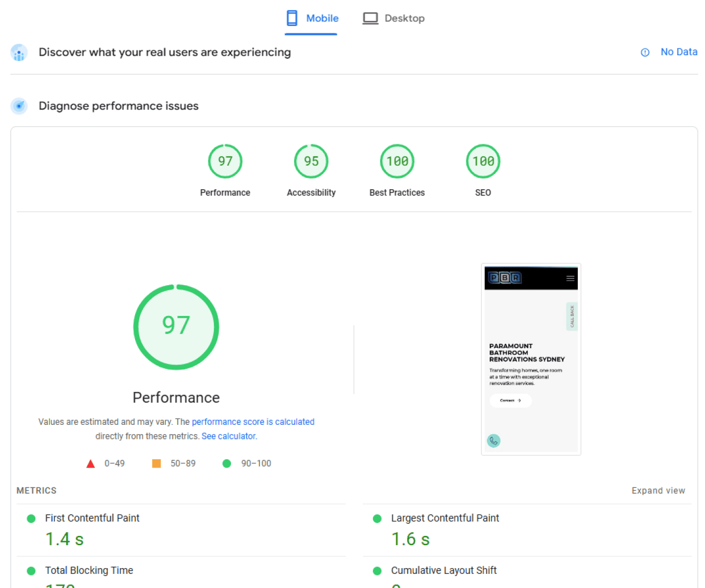Click the desktop laptop icon
This screenshot has width=705, height=588.
coord(370,18)
